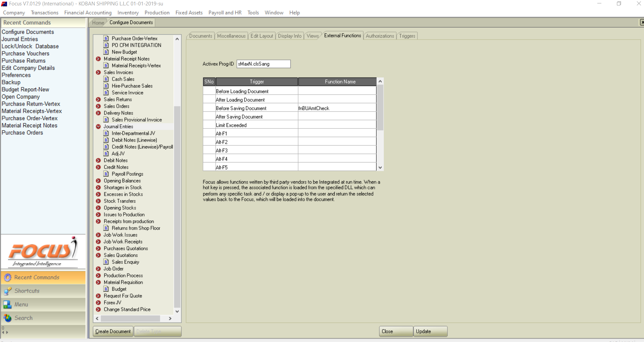
Task: Click the Search globe icon
Action: tap(7, 318)
